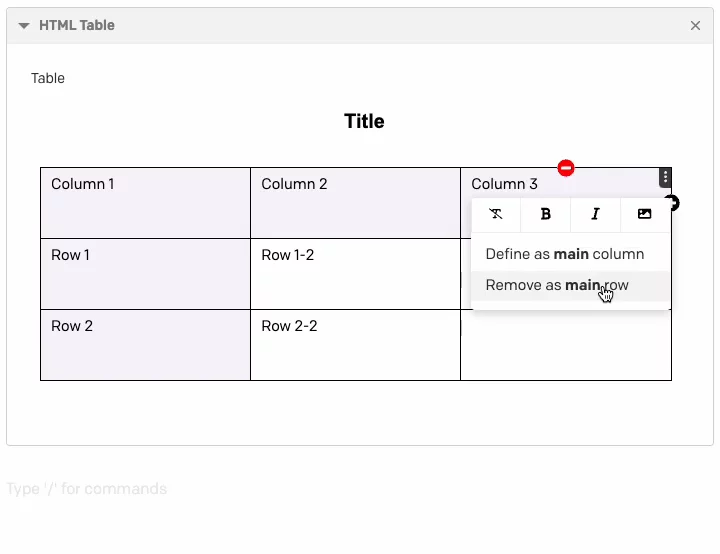Click the empty cell below the menu

(x=566, y=345)
